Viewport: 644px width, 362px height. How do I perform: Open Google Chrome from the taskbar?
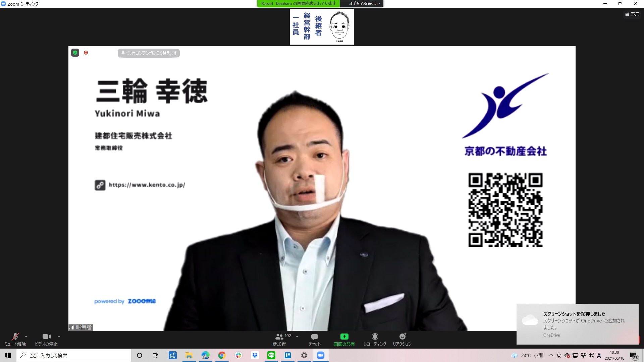[222, 355]
